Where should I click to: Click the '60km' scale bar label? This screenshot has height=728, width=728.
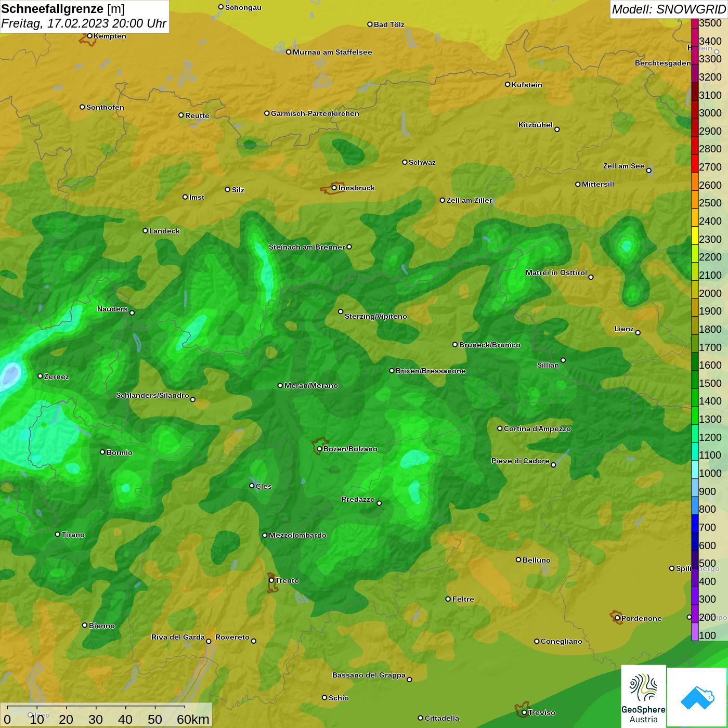(193, 720)
